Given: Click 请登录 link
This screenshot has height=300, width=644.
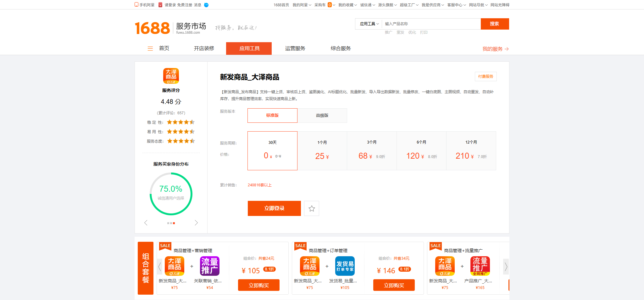Looking at the screenshot, I should [170, 5].
